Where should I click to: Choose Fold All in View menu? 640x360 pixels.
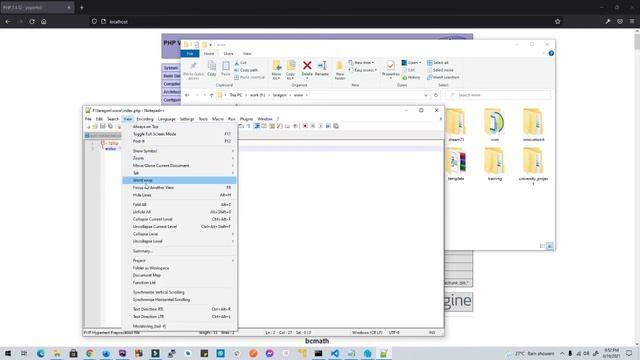pyautogui.click(x=179, y=204)
